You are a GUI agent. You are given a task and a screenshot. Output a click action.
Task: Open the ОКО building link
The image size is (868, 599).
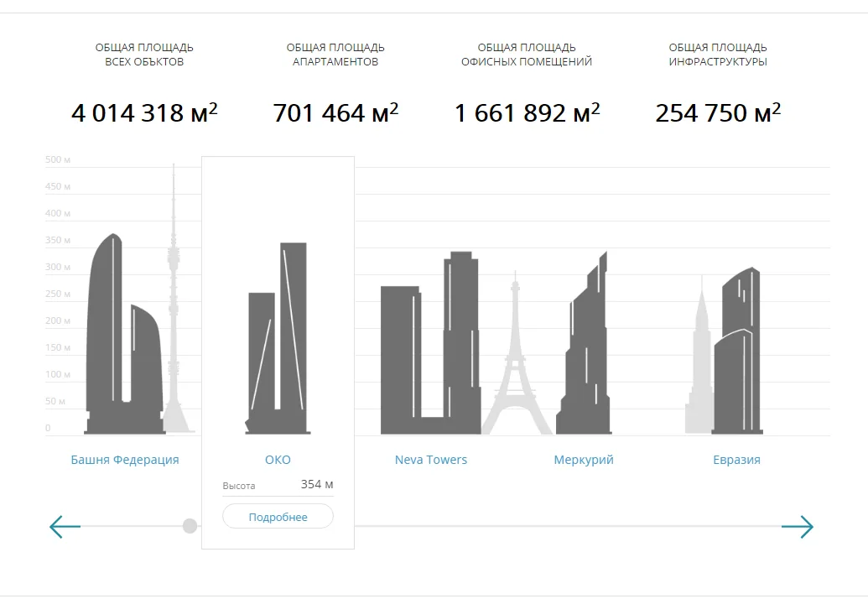(x=278, y=460)
